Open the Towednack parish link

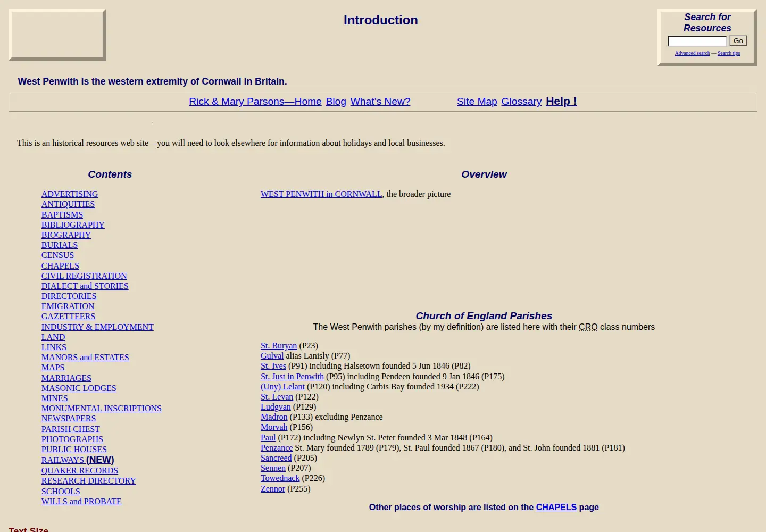[x=280, y=478]
